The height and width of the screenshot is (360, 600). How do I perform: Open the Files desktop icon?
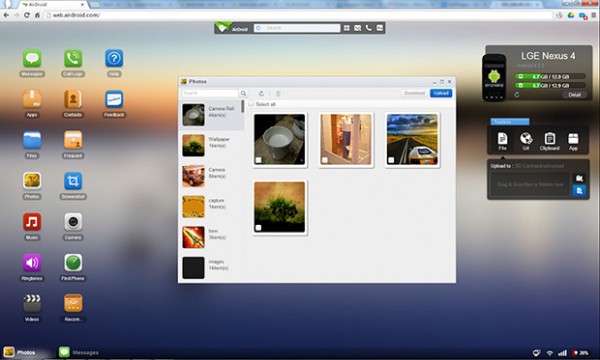coord(32,140)
